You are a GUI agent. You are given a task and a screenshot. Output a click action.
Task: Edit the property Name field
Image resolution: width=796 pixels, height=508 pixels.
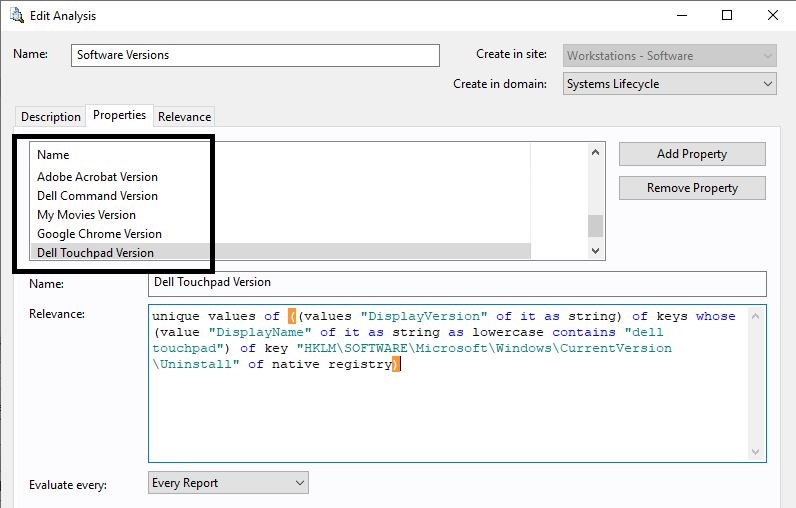pyautogui.click(x=457, y=283)
